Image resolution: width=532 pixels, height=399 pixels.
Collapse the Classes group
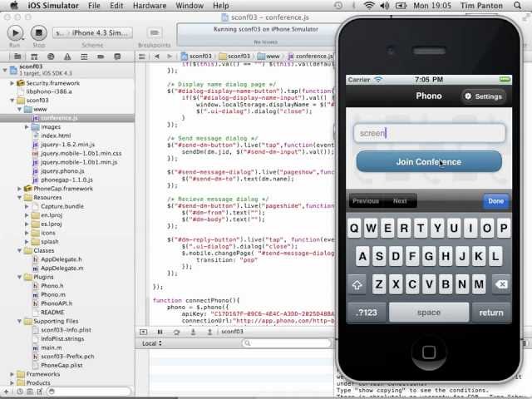pos(19,250)
